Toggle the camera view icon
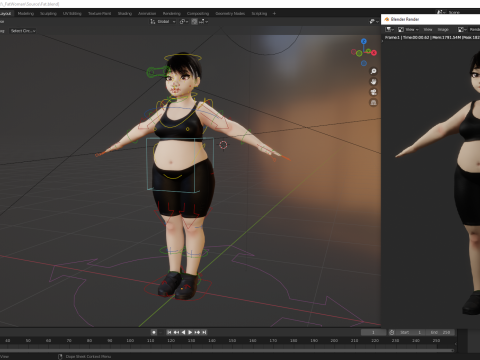Screen dimensions: 480x360 (373, 92)
